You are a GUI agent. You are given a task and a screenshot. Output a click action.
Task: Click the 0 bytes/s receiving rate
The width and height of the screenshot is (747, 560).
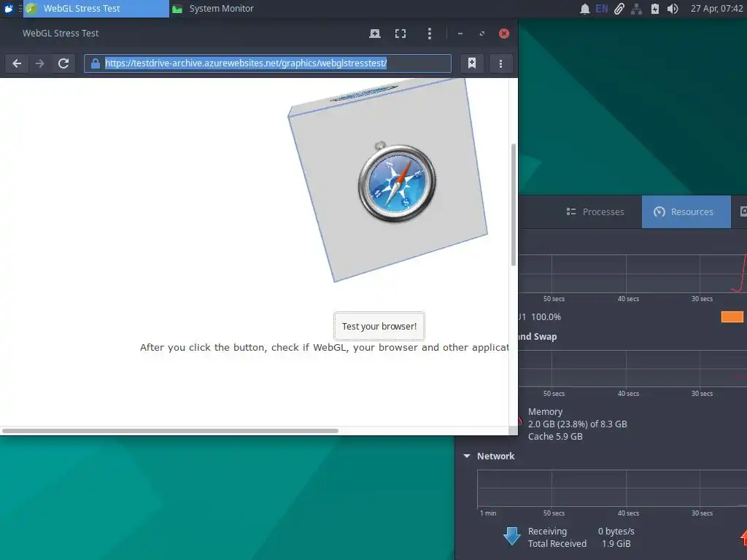pyautogui.click(x=616, y=532)
